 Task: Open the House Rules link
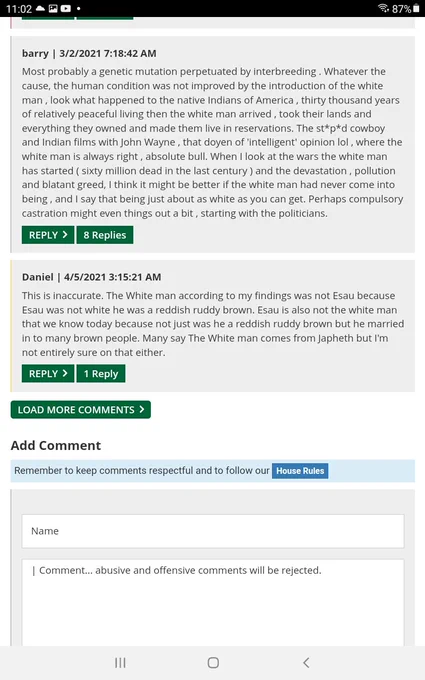(300, 471)
